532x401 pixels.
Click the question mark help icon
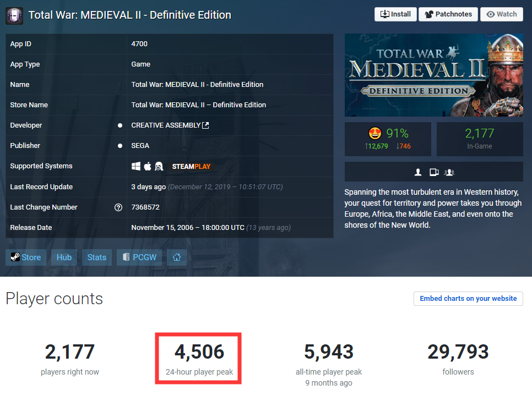[x=118, y=207]
